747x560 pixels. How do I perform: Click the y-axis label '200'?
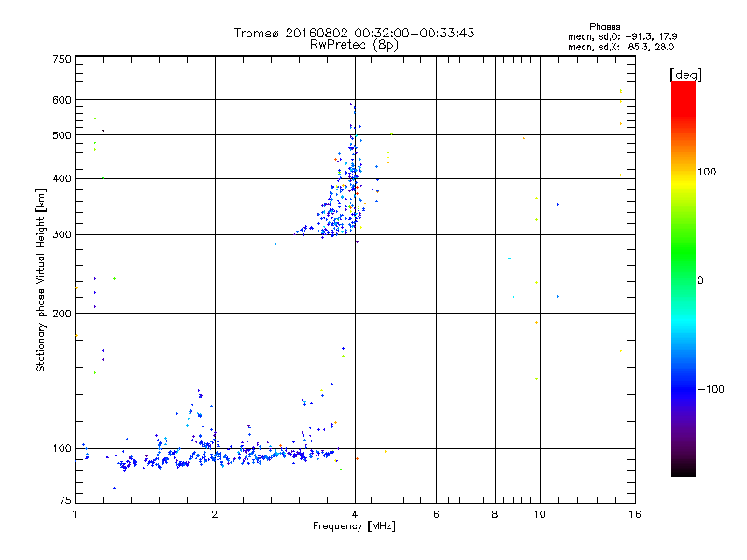point(63,314)
